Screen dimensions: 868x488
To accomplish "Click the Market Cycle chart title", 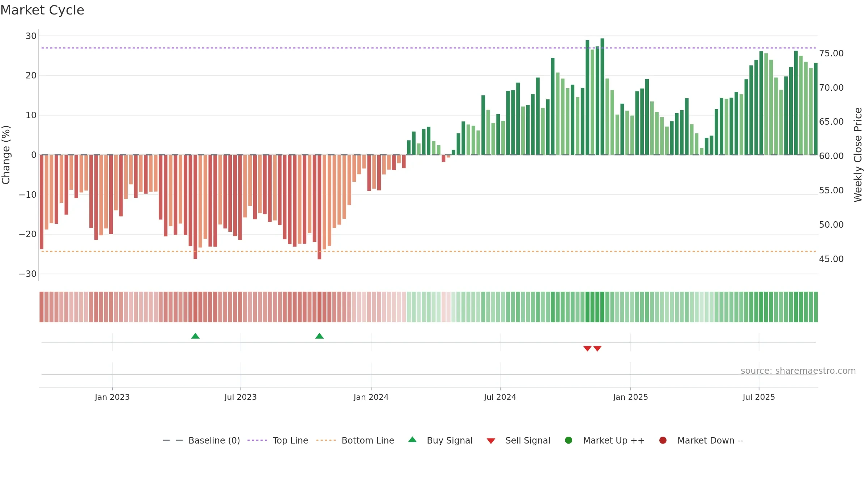I will 42,10.
